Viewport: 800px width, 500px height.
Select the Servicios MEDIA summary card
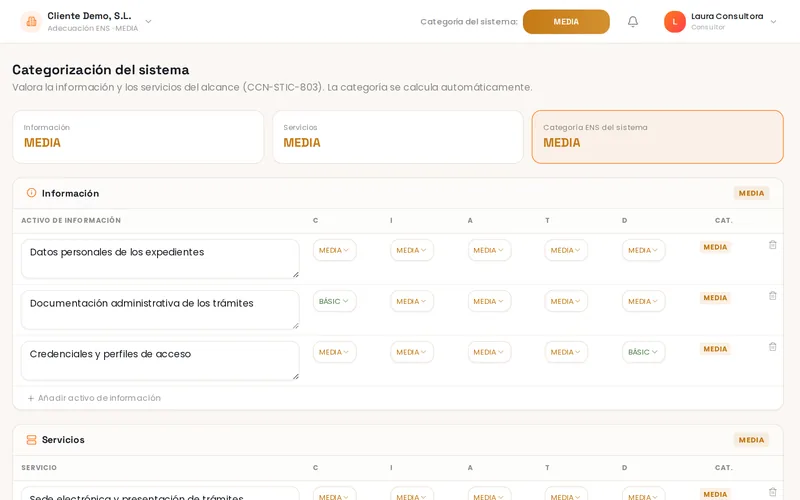(398, 137)
